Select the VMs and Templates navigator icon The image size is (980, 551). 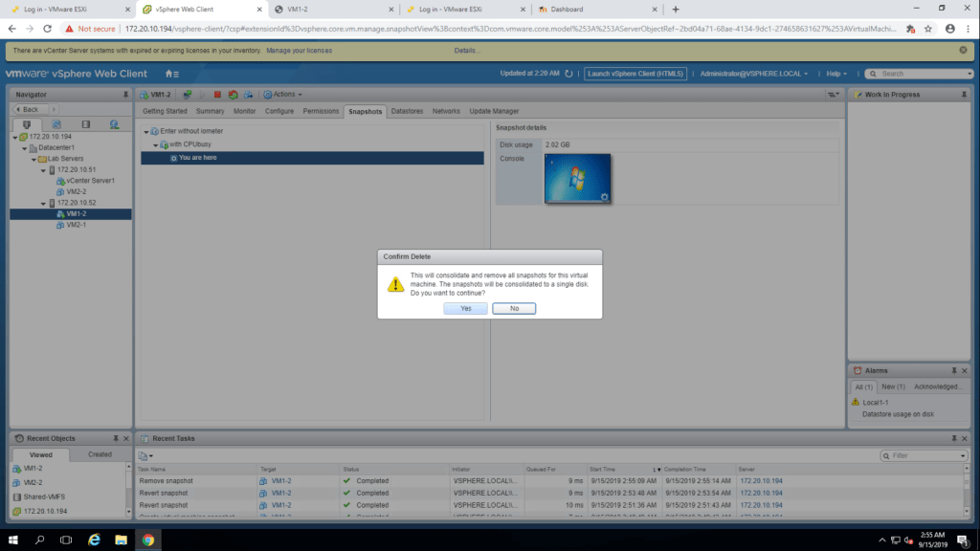click(56, 124)
